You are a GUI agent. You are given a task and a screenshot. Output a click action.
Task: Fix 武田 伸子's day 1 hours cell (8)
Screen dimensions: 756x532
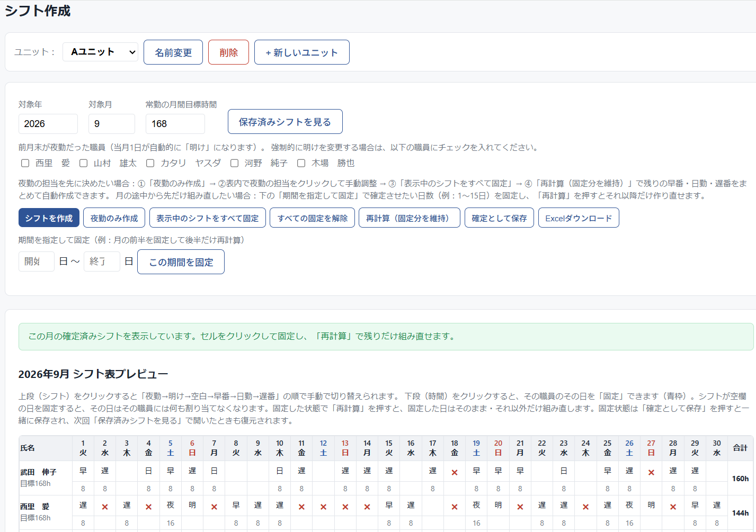(83, 489)
